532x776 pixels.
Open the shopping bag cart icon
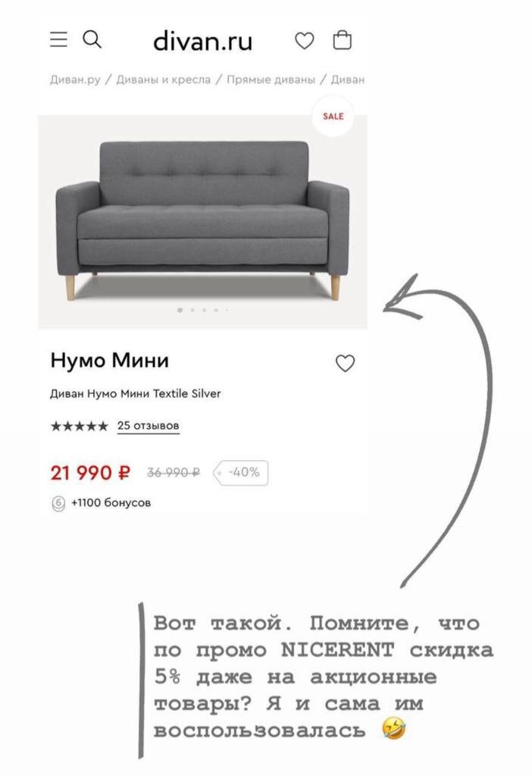coord(344,41)
